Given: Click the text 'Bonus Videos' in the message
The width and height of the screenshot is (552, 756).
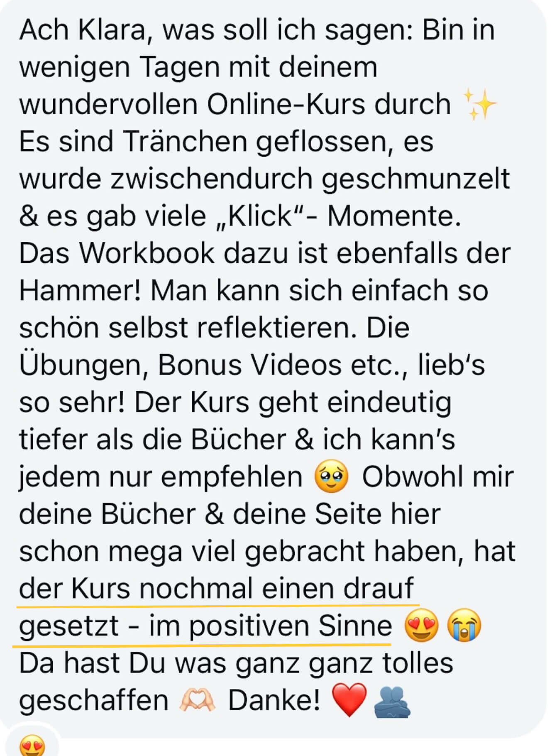Looking at the screenshot, I should [x=250, y=366].
